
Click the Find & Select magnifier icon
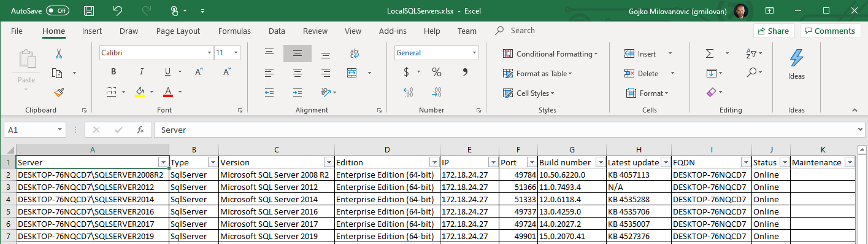(751, 73)
